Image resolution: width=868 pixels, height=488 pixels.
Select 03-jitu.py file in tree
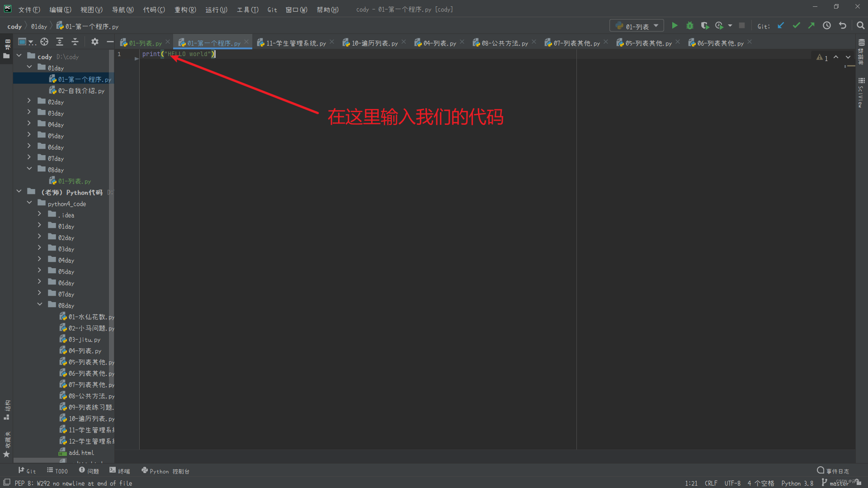click(x=80, y=339)
